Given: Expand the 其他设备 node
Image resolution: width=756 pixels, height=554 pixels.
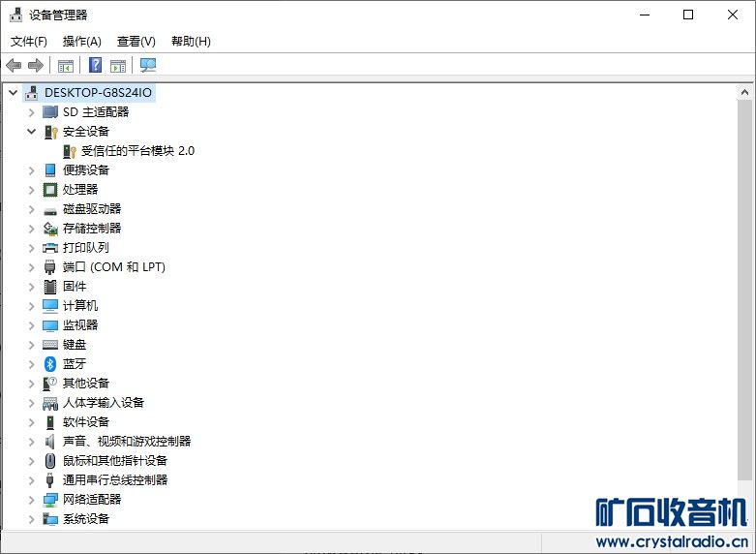Looking at the screenshot, I should (x=31, y=384).
